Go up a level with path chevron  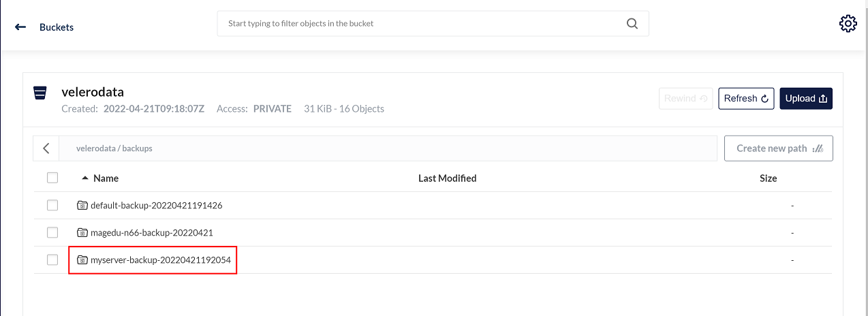click(46, 148)
